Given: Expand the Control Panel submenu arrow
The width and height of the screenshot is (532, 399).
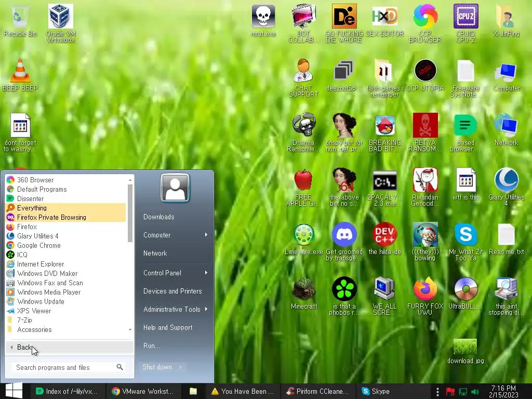Looking at the screenshot, I should pos(206,273).
